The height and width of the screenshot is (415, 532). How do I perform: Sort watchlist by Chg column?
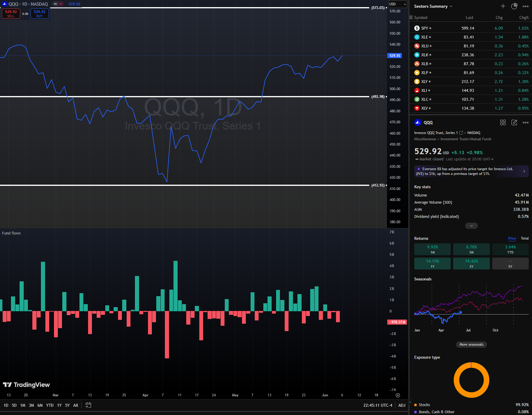pyautogui.click(x=499, y=17)
